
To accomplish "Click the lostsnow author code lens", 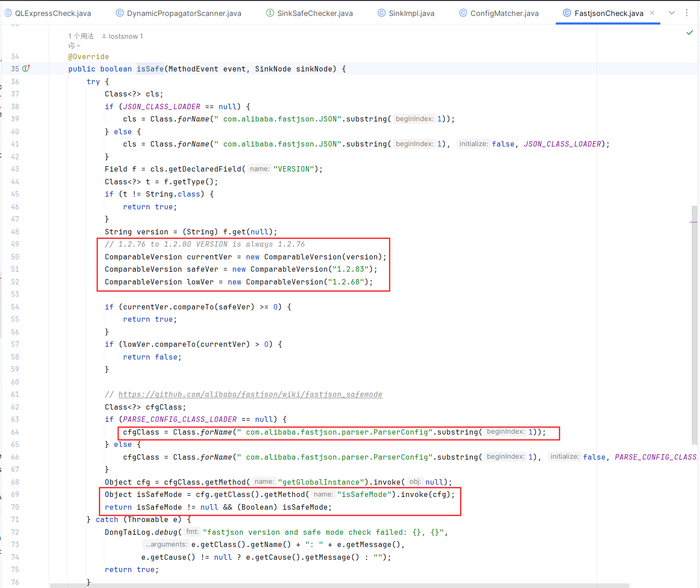I will [x=125, y=36].
